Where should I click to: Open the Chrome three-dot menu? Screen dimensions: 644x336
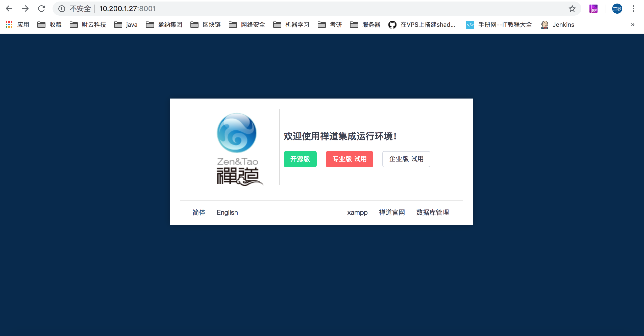(x=633, y=9)
